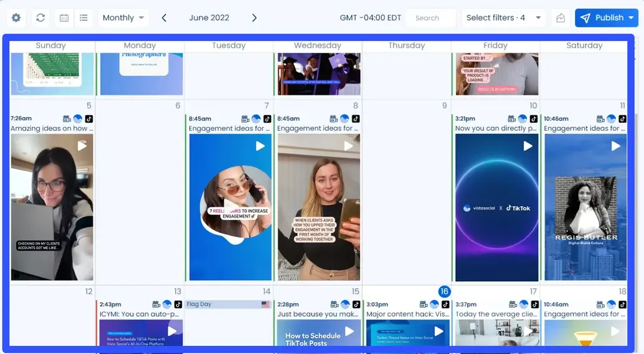Screen dimensions: 644x354
Task: Click profile avatar on Thursday 3:03pm post
Action: click(434, 305)
